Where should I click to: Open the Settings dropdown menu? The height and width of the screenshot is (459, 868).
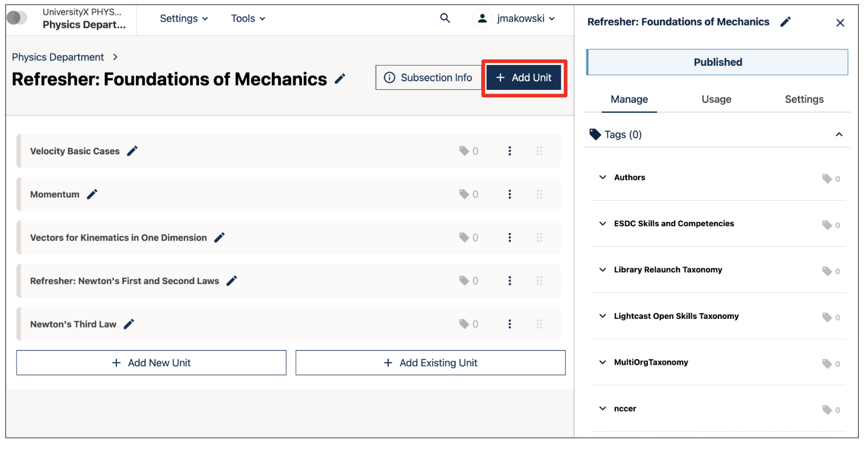point(183,18)
